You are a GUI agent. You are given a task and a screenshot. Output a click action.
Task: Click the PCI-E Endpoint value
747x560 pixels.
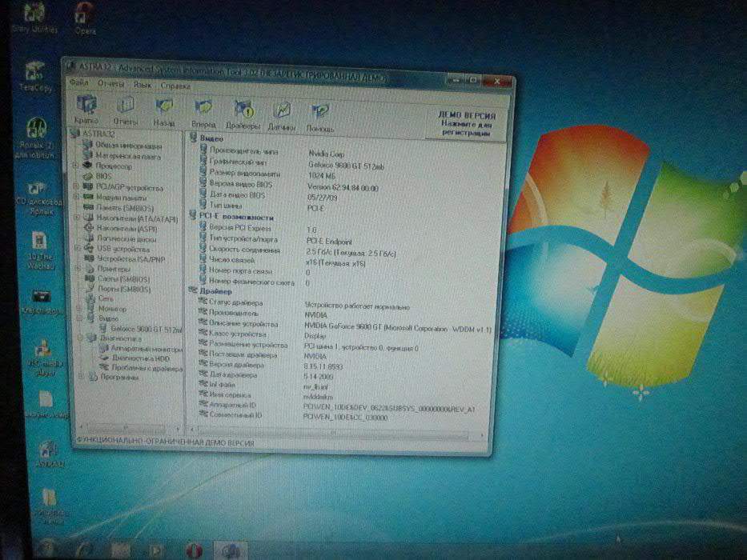tap(329, 242)
